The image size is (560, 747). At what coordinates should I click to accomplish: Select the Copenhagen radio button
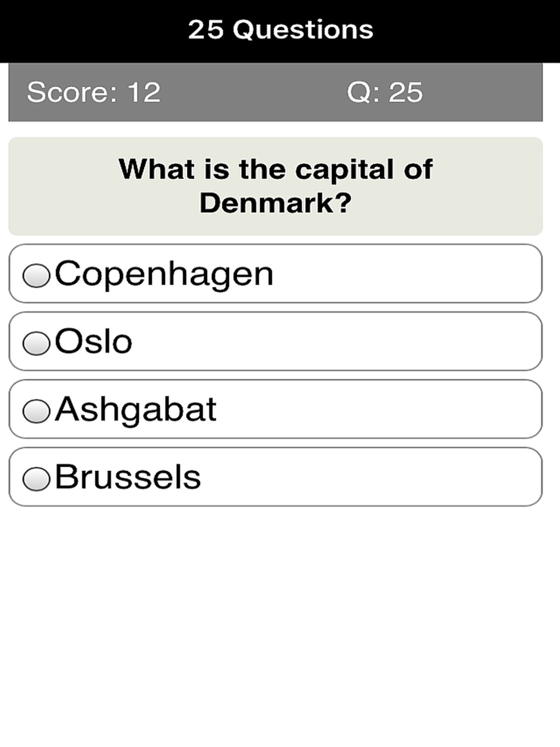(x=36, y=276)
